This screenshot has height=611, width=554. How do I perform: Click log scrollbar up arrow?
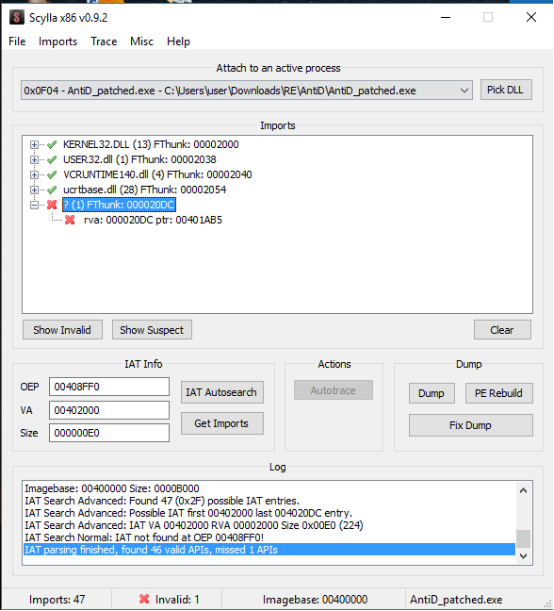[x=523, y=491]
